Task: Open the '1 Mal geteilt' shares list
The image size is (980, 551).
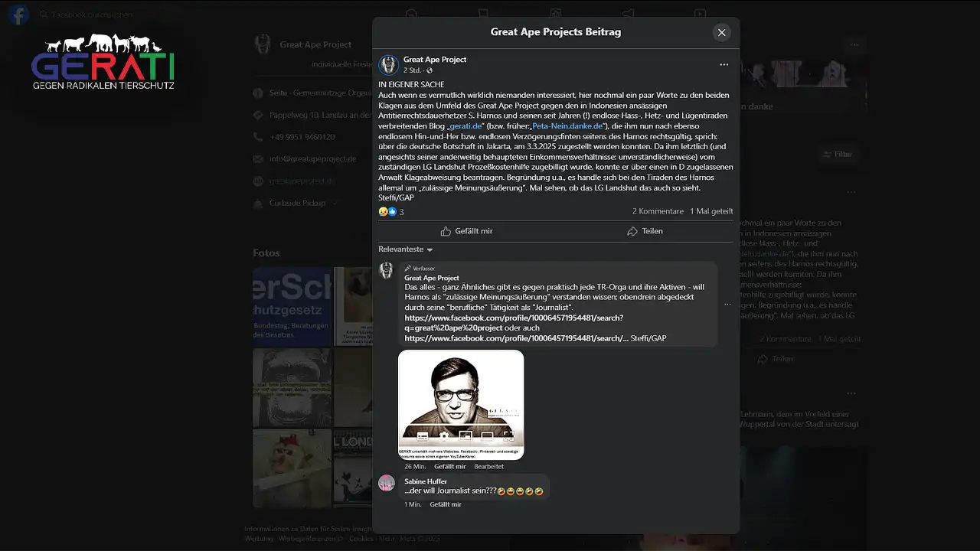Action: pos(711,211)
